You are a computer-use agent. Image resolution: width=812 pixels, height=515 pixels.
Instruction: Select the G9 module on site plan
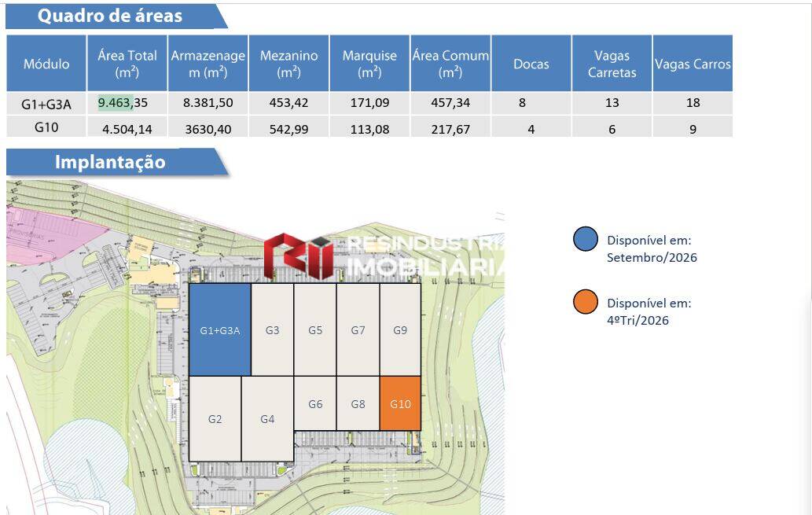[x=400, y=329]
